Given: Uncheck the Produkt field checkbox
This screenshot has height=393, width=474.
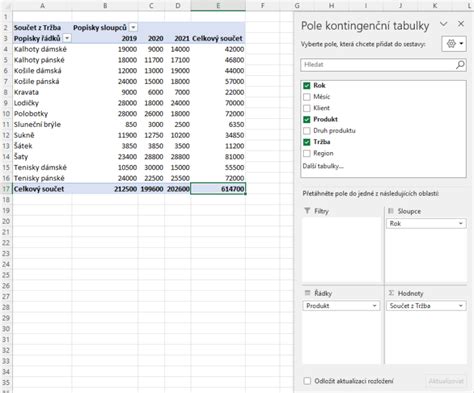Looking at the screenshot, I should (x=307, y=120).
